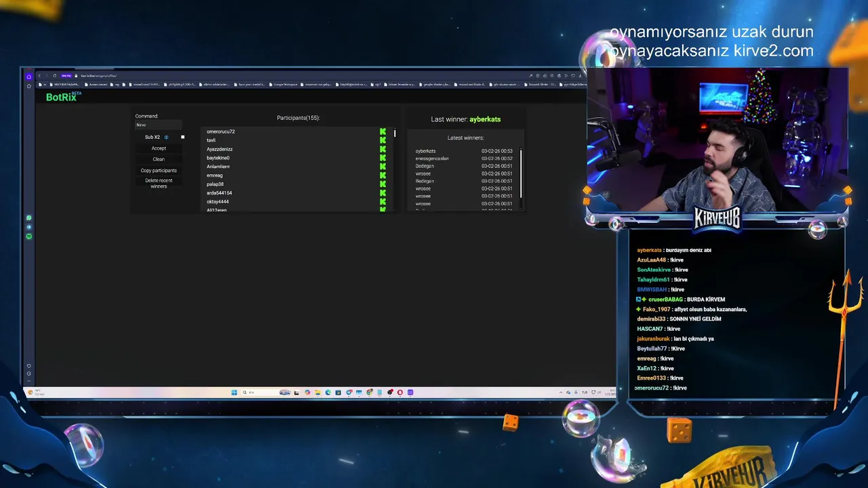Screen dimensions: 868x488
Task: Click chat username AzuLaaA48
Action: (652, 260)
